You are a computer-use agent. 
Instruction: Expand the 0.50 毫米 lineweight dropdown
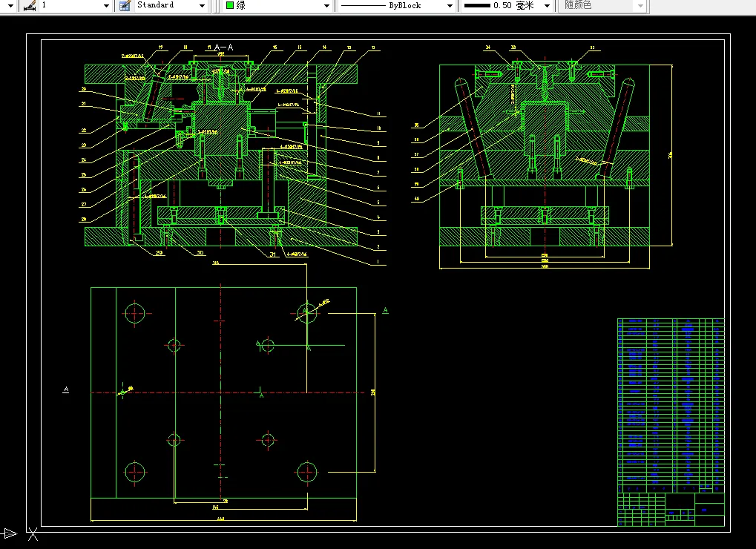coord(506,6)
